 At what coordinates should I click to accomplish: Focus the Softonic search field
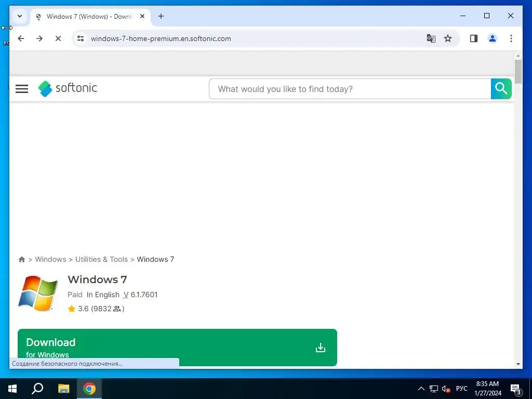(x=350, y=89)
